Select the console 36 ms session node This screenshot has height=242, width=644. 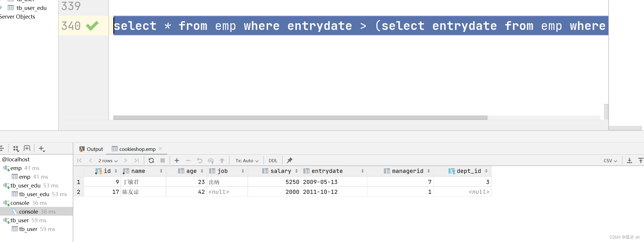25,203
